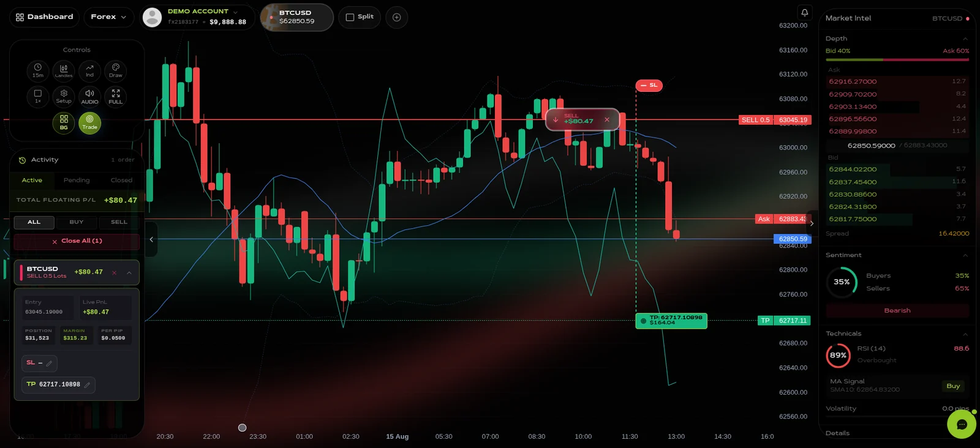The image size is (980, 448).
Task: Click the red SL chart marker
Action: pos(649,85)
